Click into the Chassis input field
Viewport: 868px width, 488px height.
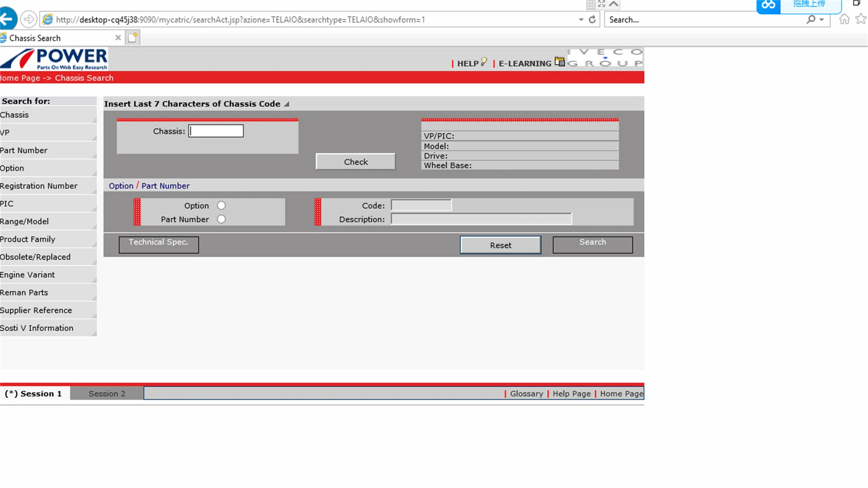pyautogui.click(x=216, y=131)
